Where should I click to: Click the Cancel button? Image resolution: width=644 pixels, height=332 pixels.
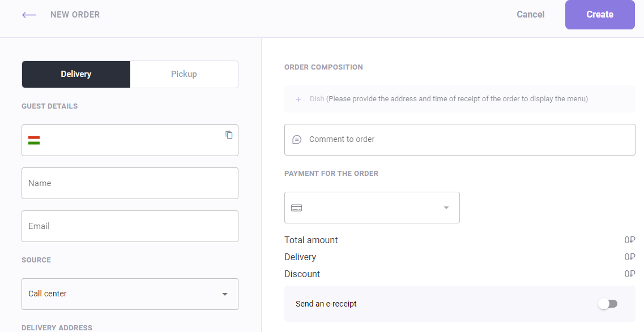tap(531, 14)
